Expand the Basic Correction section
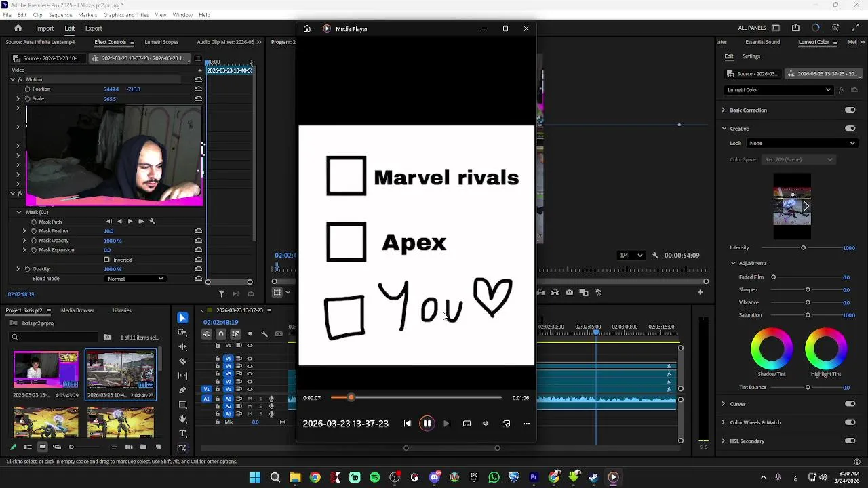868x488 pixels. click(723, 110)
